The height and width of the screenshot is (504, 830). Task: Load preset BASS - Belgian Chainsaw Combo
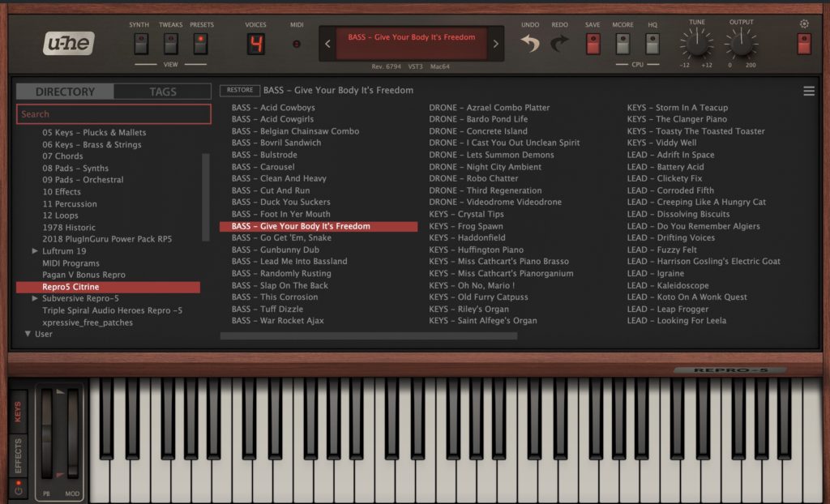click(x=295, y=131)
